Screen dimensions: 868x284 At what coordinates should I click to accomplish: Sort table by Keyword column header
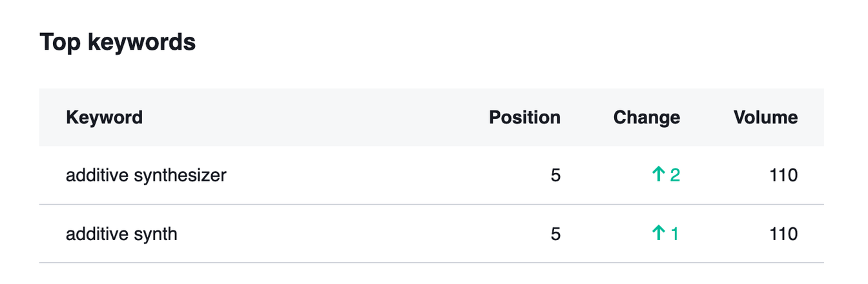(x=104, y=117)
